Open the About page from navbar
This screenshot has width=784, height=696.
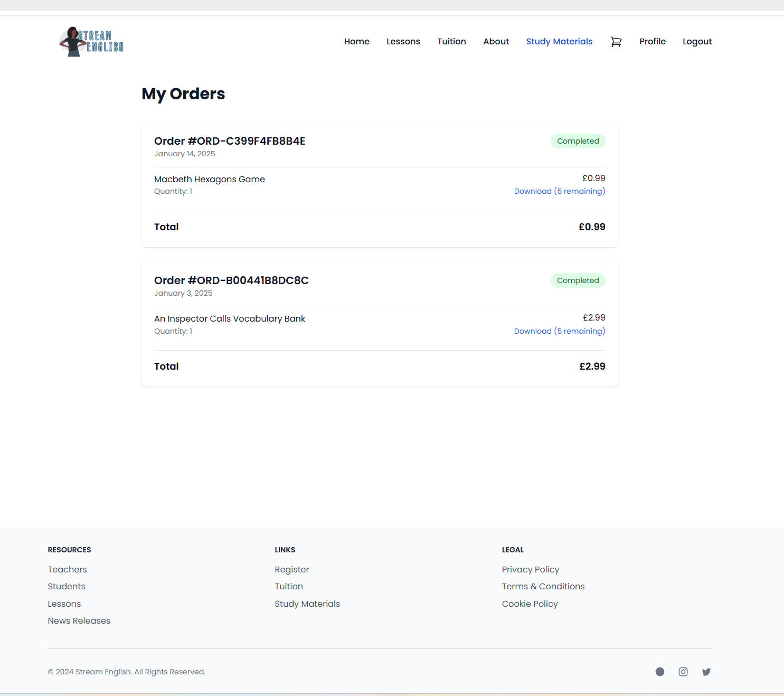pos(496,42)
